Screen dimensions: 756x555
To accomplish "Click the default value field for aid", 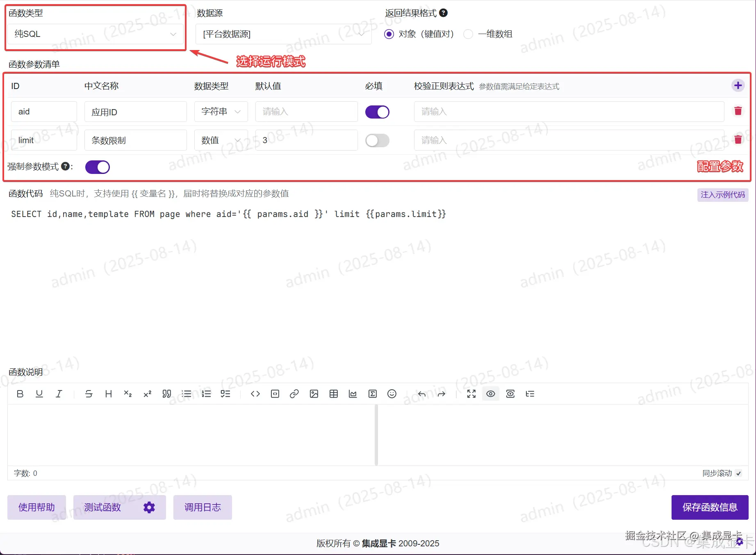I will 307,112.
